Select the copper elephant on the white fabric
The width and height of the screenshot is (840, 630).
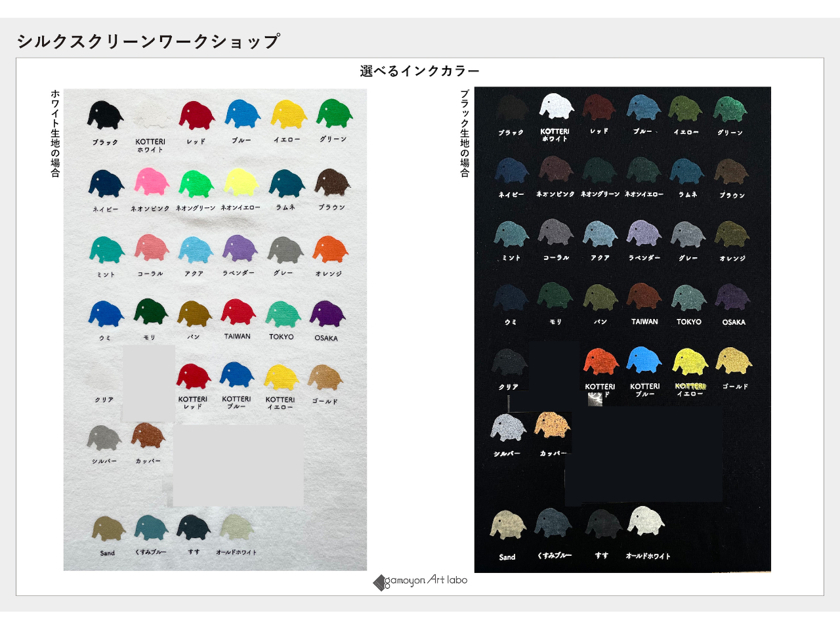(x=148, y=435)
